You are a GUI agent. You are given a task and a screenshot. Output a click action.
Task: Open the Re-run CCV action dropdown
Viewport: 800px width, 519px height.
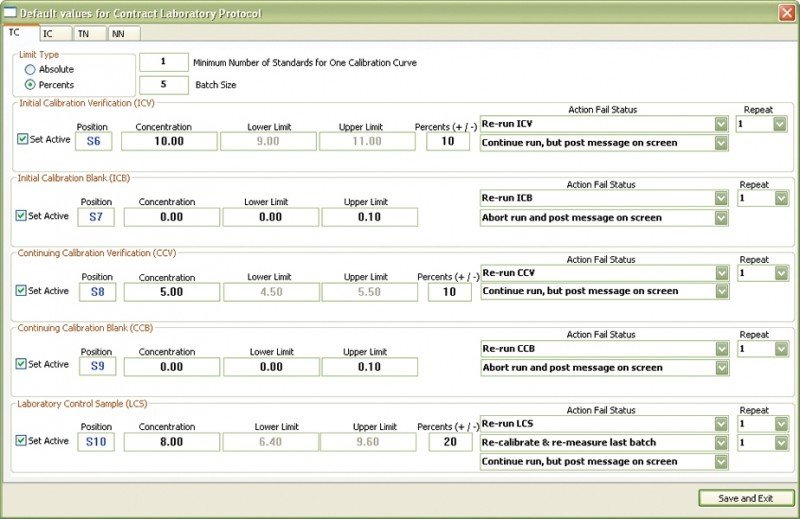pos(720,272)
